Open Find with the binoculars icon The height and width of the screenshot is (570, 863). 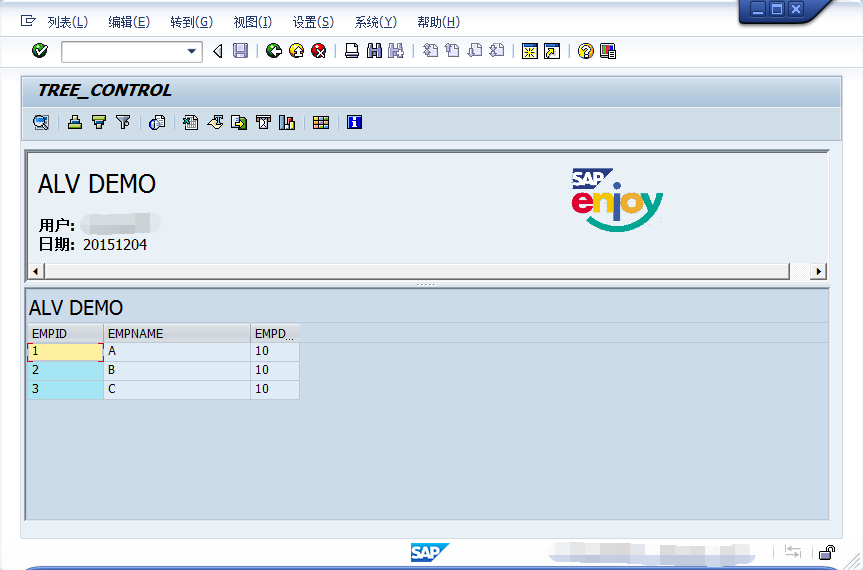coord(374,51)
